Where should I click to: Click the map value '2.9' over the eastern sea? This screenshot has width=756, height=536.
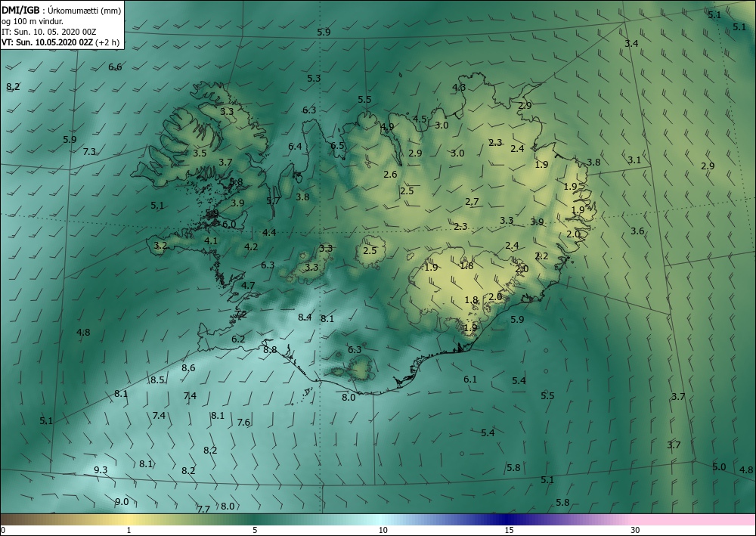pos(708,166)
